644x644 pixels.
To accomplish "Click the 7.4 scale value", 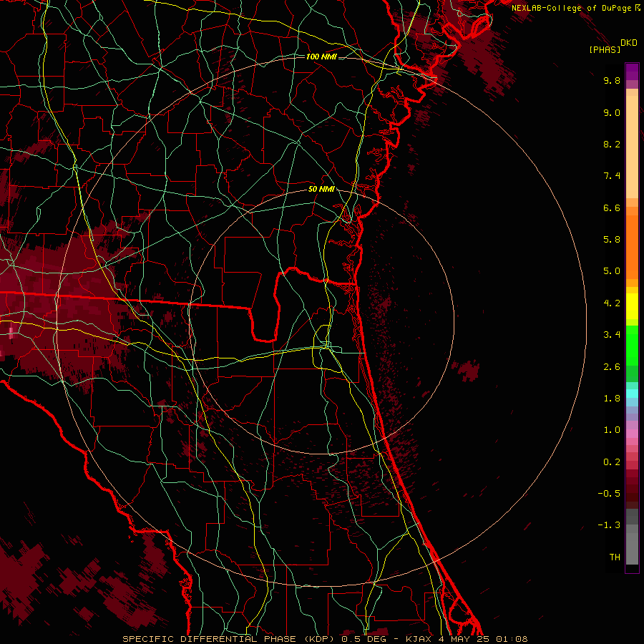I will (x=612, y=176).
